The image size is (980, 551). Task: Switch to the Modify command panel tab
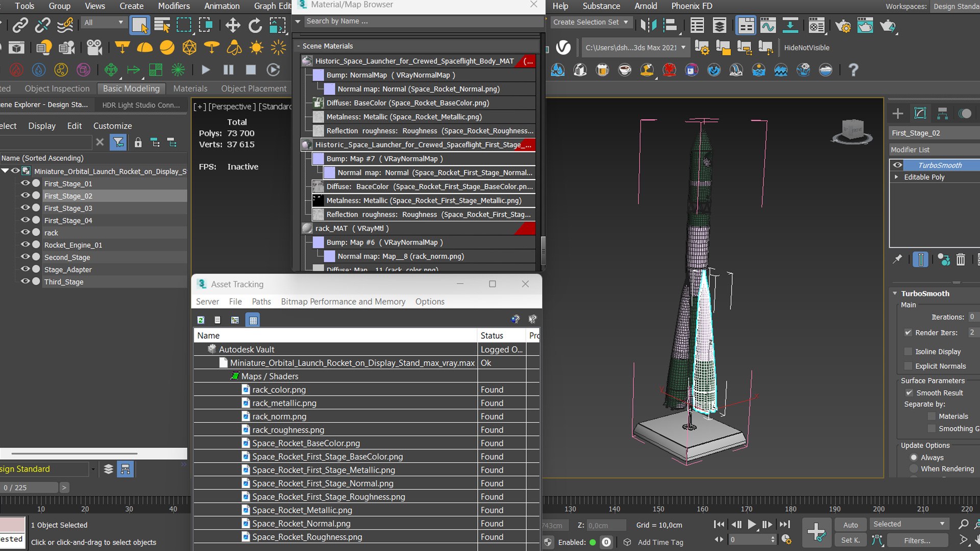920,113
